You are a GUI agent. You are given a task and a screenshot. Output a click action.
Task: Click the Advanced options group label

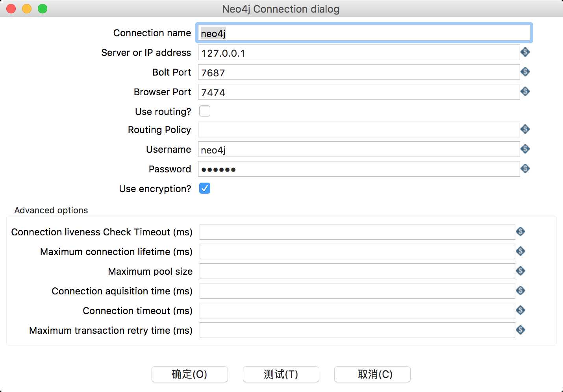point(51,210)
